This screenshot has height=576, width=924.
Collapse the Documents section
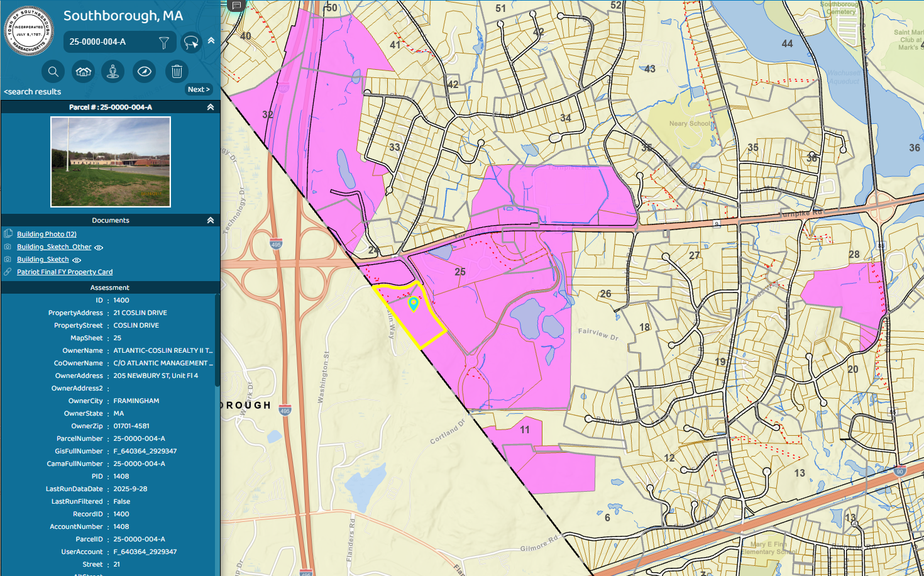tap(211, 220)
